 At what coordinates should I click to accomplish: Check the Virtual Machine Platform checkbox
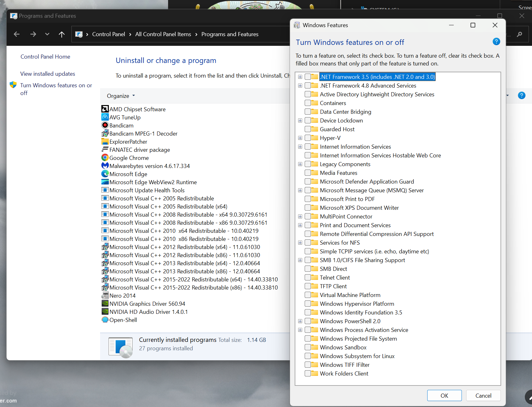pyautogui.click(x=307, y=295)
